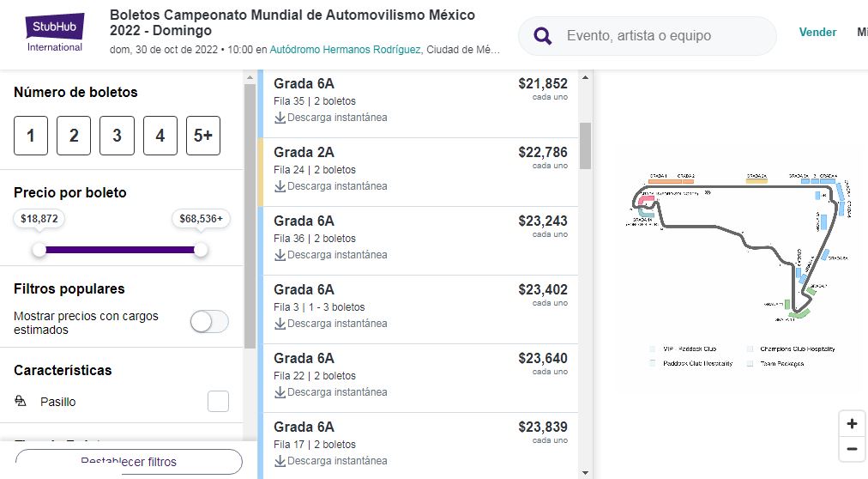Click the minimum price slider handle
The width and height of the screenshot is (868, 479).
39,250
